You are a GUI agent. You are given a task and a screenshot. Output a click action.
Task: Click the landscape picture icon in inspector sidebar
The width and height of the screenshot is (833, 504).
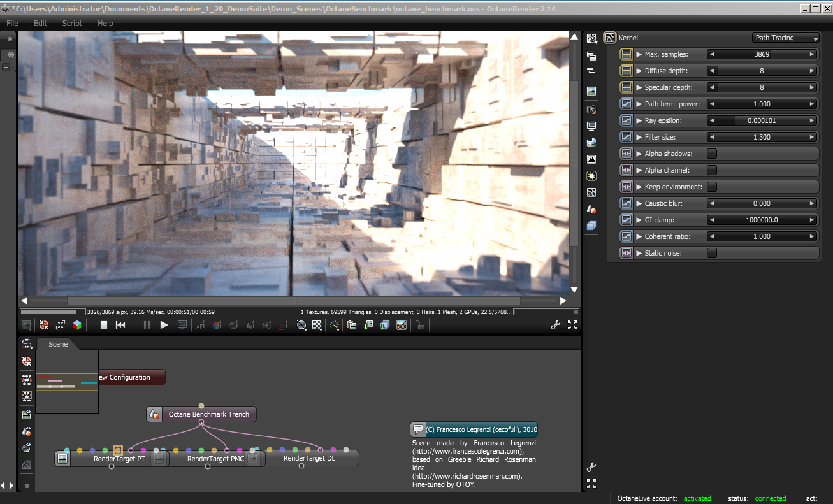pos(591,91)
